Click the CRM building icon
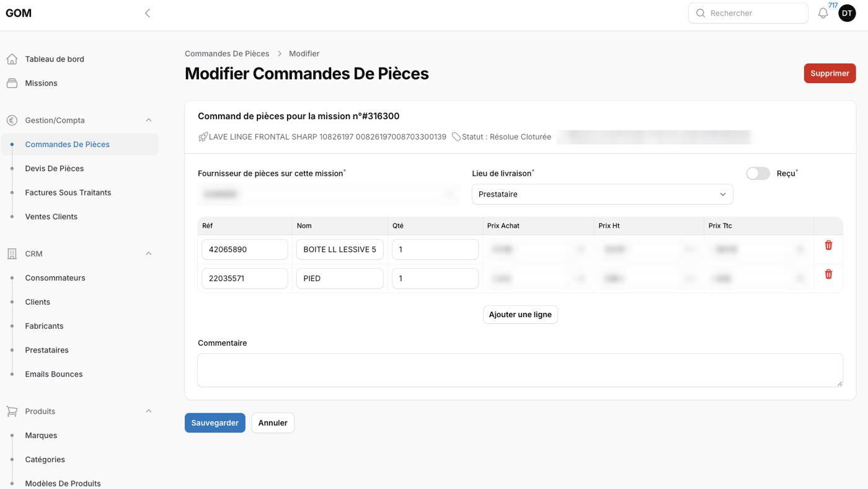 (12, 254)
